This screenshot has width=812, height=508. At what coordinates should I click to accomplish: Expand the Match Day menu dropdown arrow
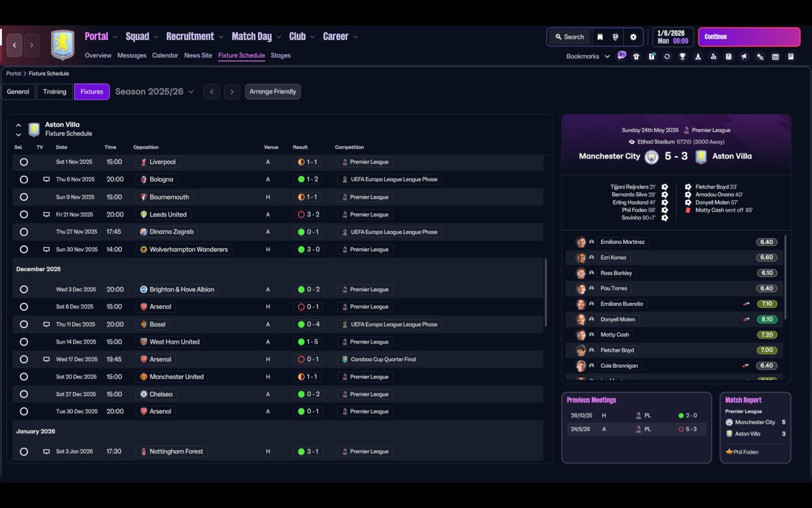(278, 37)
